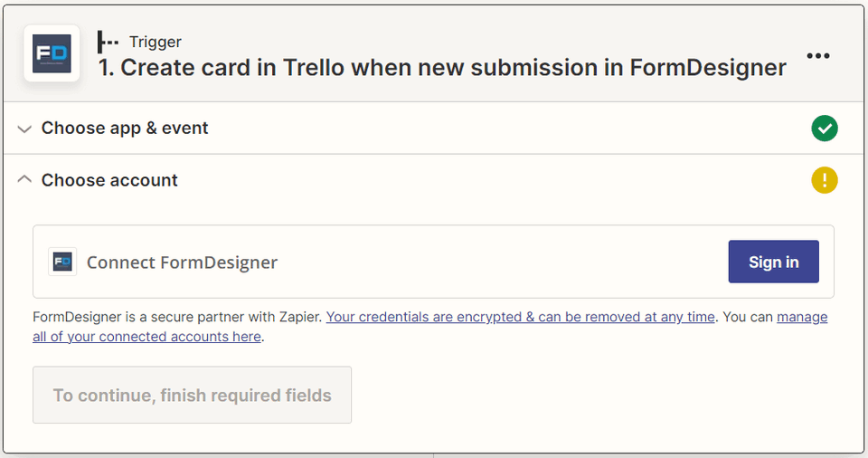Click the small FormDesigner icon beside Connect

point(62,262)
